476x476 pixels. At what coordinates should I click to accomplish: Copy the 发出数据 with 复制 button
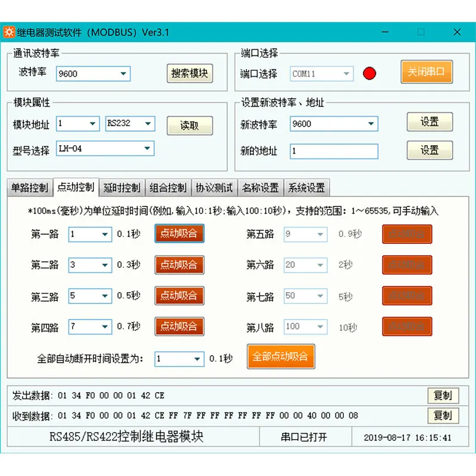[x=443, y=396]
